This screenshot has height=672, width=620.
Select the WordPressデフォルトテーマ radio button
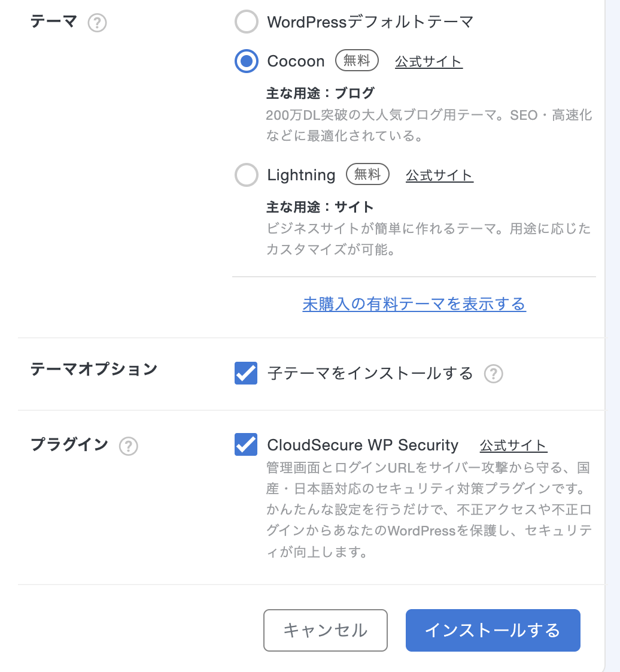(246, 23)
